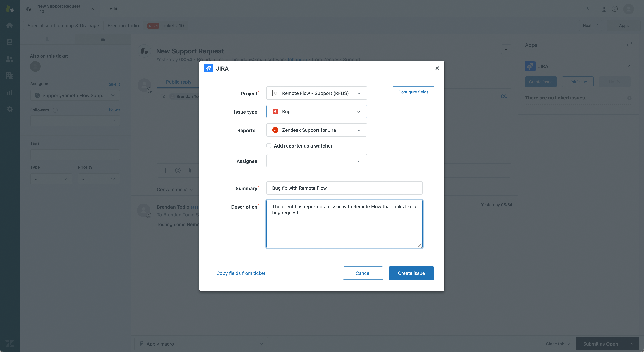Viewport: 644px width, 352px height.
Task: Click the Create issue button in dialog
Action: point(411,273)
